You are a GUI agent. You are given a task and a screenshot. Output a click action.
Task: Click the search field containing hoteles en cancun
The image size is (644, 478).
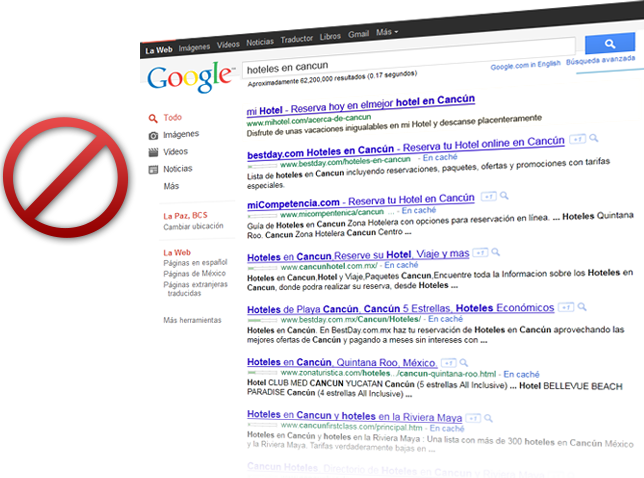[x=409, y=57]
